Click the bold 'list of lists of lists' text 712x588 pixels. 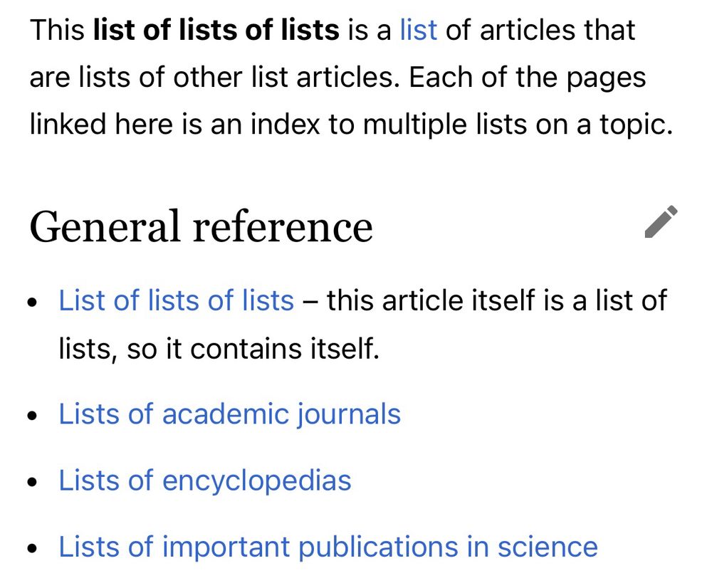(215, 30)
